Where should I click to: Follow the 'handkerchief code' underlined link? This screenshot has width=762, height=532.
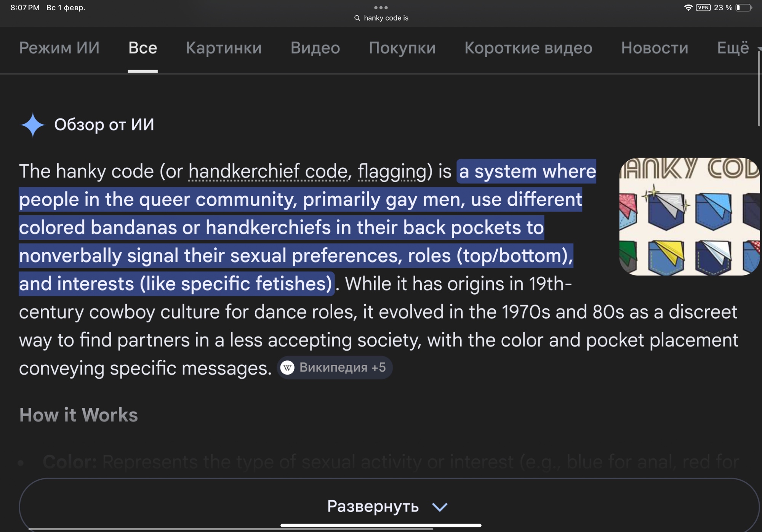tap(268, 171)
